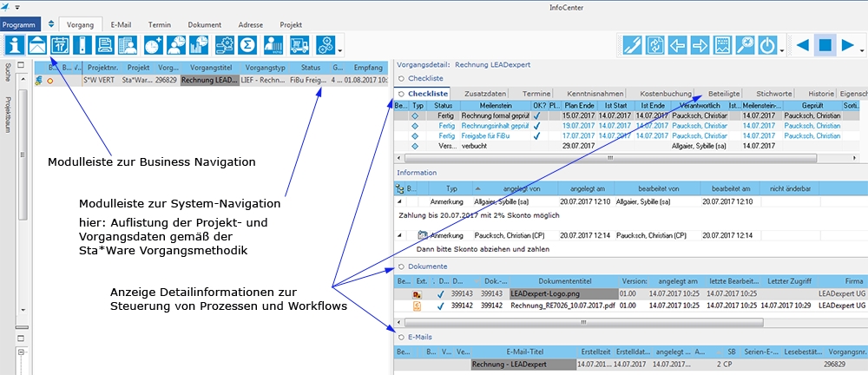
Task: Open the Projektbaum side panel tab
Action: [x=8, y=115]
